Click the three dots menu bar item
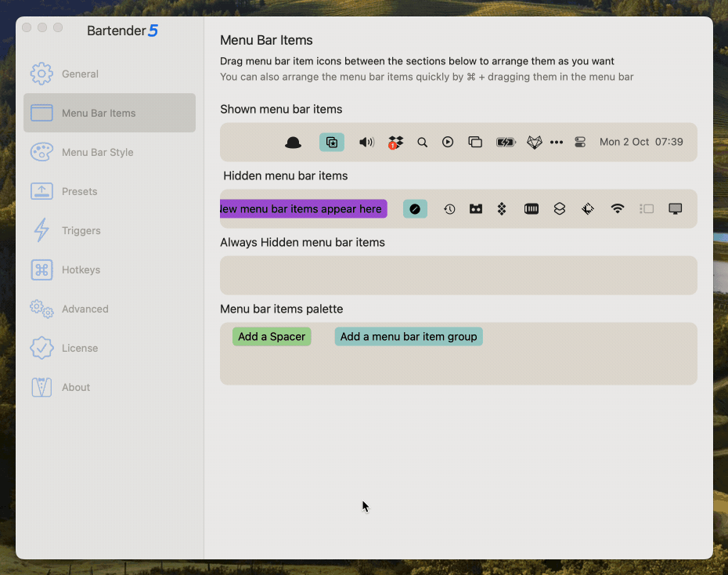Image resolution: width=728 pixels, height=575 pixels. click(x=557, y=143)
